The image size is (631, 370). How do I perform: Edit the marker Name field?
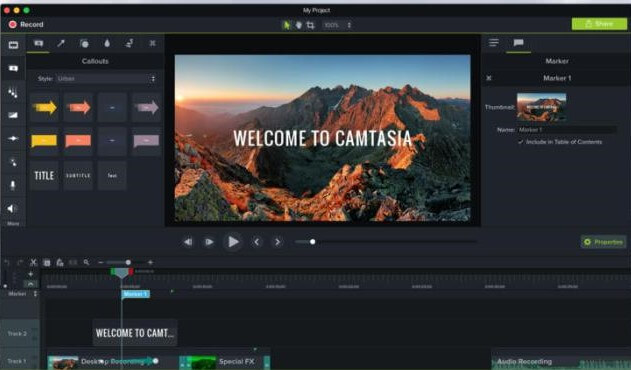(567, 130)
